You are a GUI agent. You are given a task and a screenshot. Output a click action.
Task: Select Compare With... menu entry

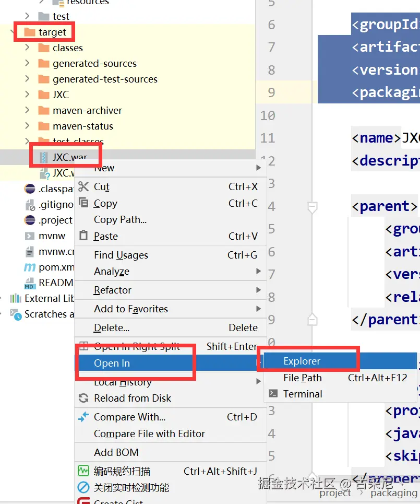point(171,417)
